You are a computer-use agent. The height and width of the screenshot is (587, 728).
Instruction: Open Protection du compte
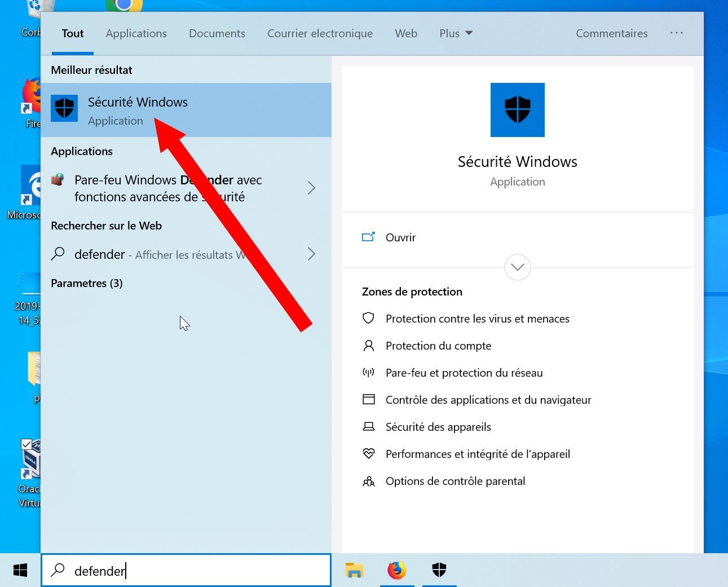point(438,346)
